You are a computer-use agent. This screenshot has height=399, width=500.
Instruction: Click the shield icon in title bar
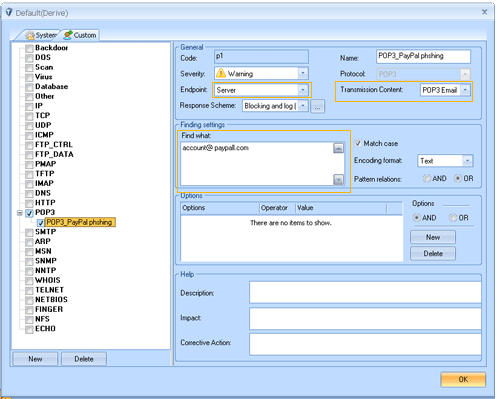[x=9, y=13]
